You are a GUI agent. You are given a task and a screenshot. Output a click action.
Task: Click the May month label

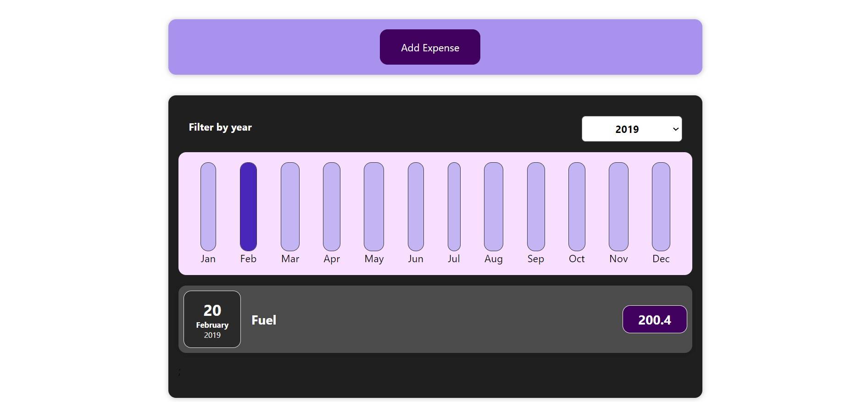pyautogui.click(x=374, y=259)
